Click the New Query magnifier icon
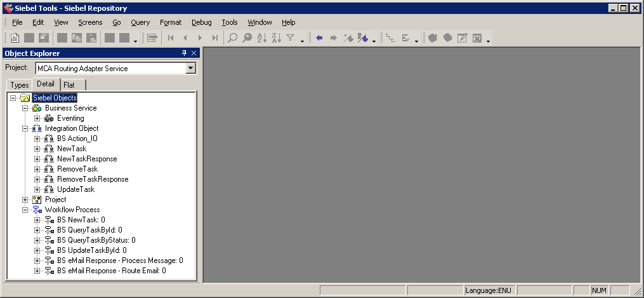This screenshot has height=298, width=644. click(232, 38)
